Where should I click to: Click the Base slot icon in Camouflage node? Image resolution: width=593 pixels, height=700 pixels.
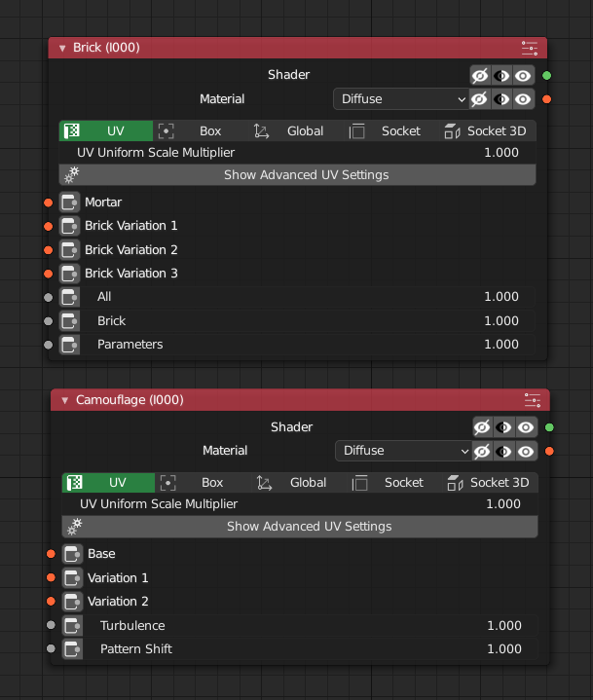coord(72,554)
